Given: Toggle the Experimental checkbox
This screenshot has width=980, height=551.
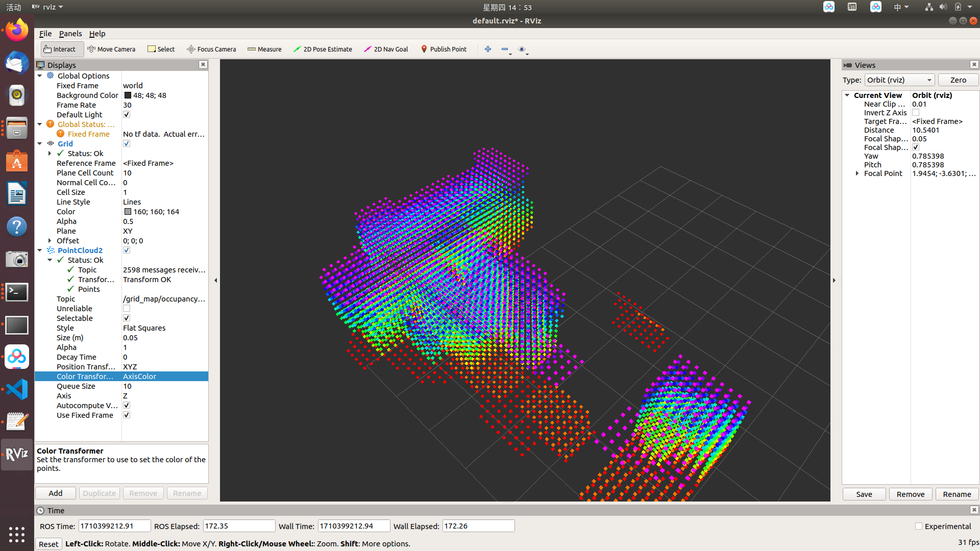Looking at the screenshot, I should tap(919, 526).
